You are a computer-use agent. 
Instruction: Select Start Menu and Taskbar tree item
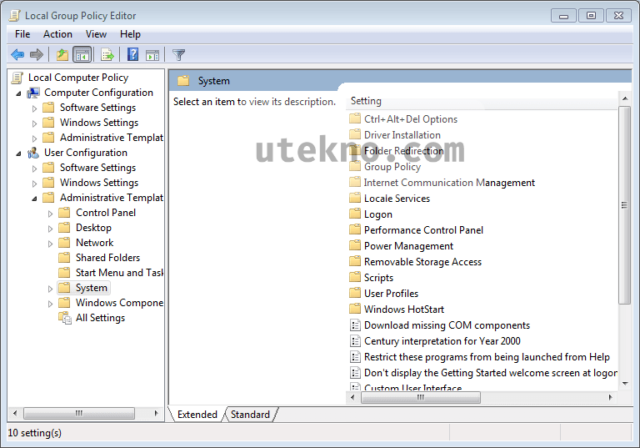(119, 273)
